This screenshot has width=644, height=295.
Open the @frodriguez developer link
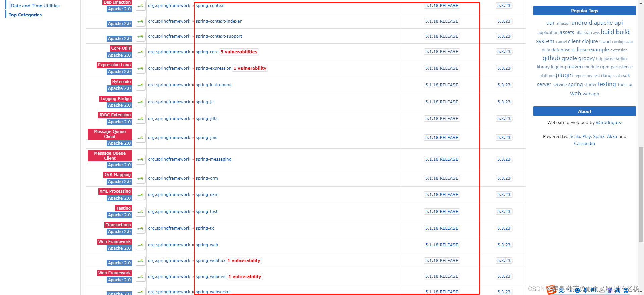pos(609,123)
